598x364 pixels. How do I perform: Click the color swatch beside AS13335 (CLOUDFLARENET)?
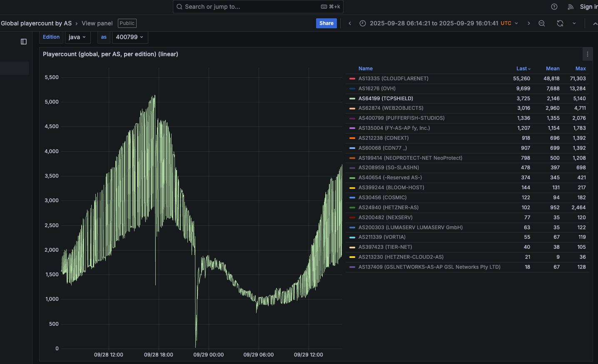[351, 78]
